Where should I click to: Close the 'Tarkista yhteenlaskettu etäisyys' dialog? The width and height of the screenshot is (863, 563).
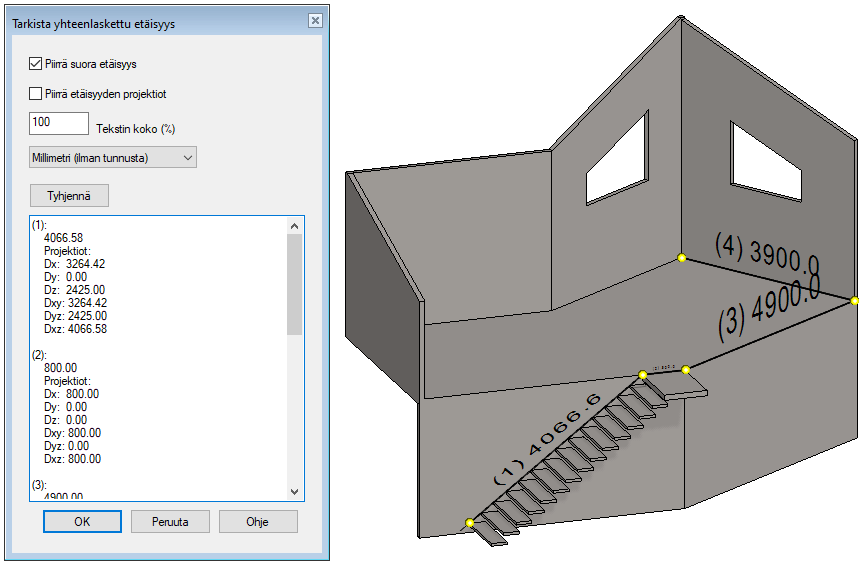tap(314, 21)
